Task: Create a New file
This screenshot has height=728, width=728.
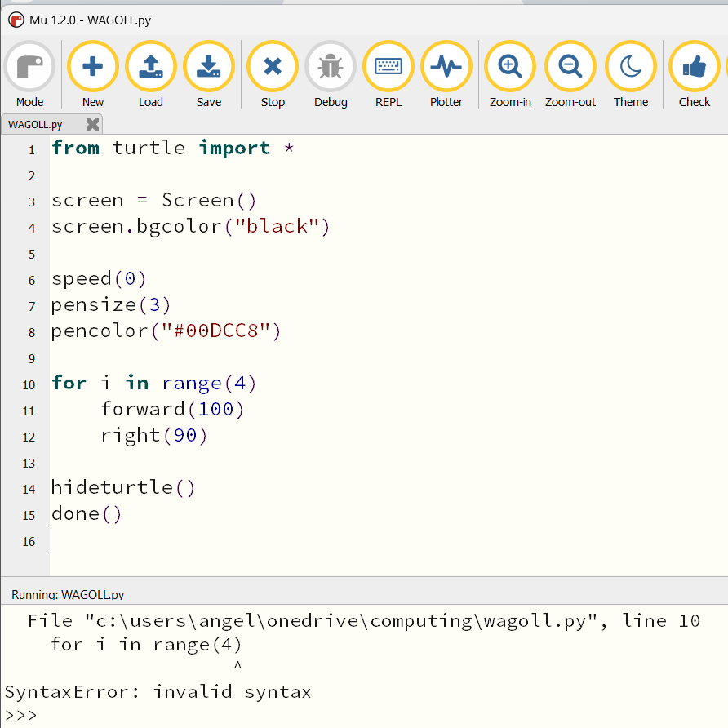Action: point(93,75)
